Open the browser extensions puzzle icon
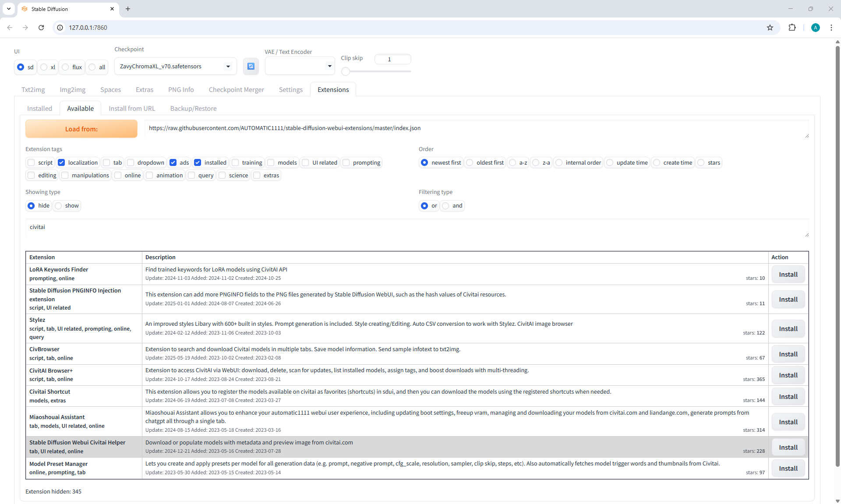The height and width of the screenshot is (504, 841). (x=792, y=28)
